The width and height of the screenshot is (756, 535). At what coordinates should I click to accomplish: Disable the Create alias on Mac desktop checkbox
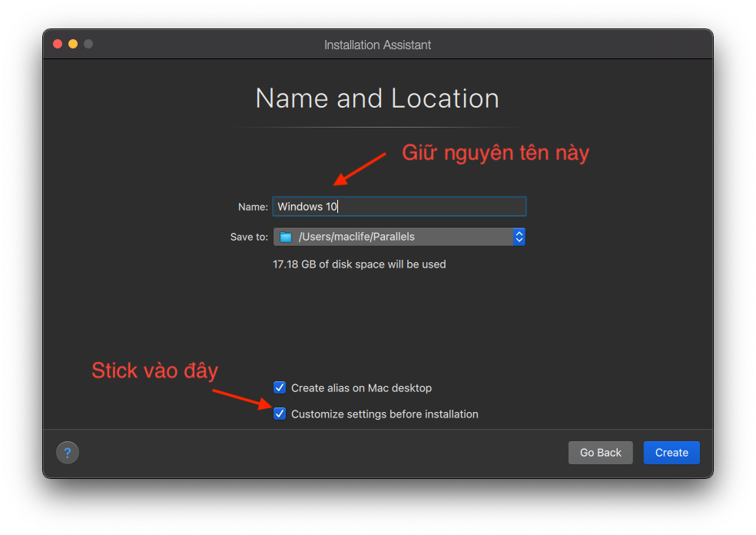tap(280, 387)
